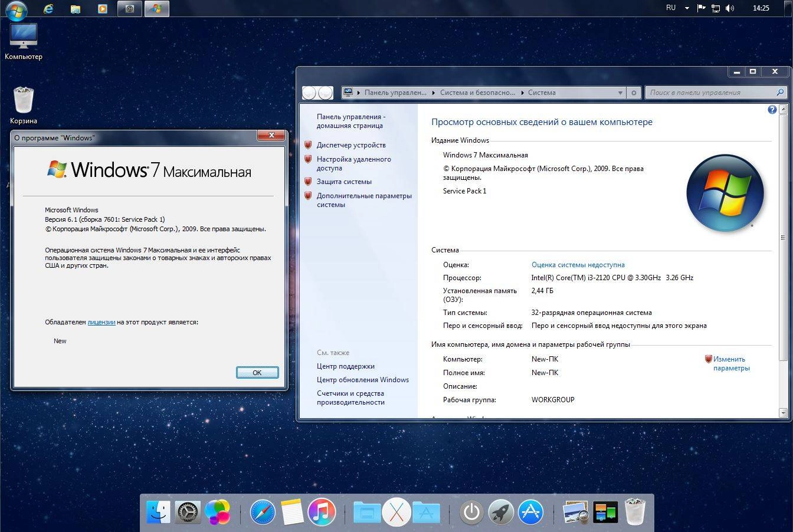Click the OS X logo in dock
Image resolution: width=793 pixels, height=532 pixels.
coord(396,512)
